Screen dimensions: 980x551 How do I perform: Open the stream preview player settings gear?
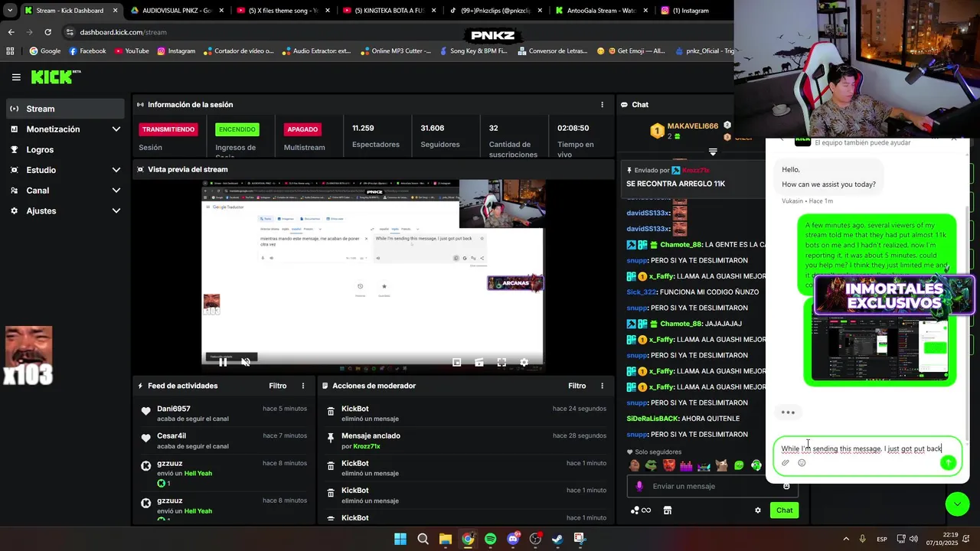524,362
